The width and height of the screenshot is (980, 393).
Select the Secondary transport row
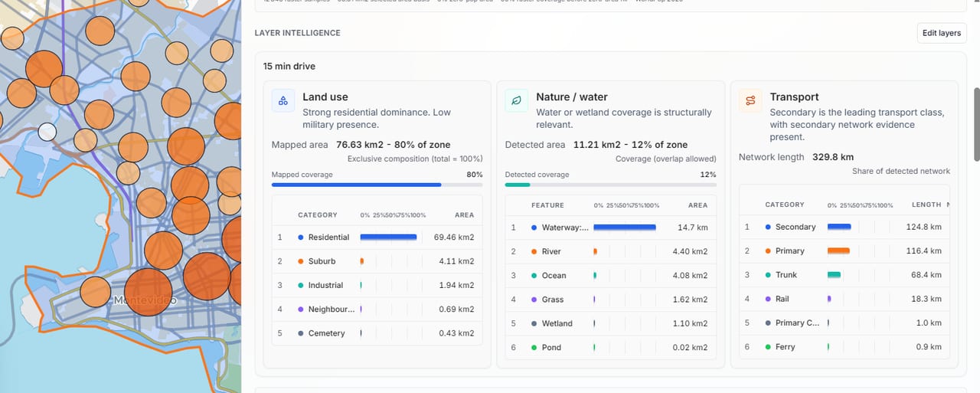pos(844,227)
